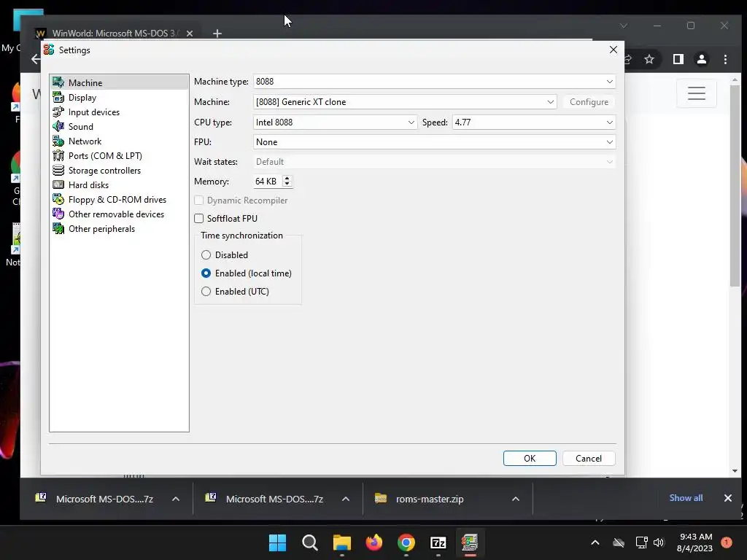Expand options for roms-master.zip download
The height and width of the screenshot is (560, 747).
coord(516,499)
